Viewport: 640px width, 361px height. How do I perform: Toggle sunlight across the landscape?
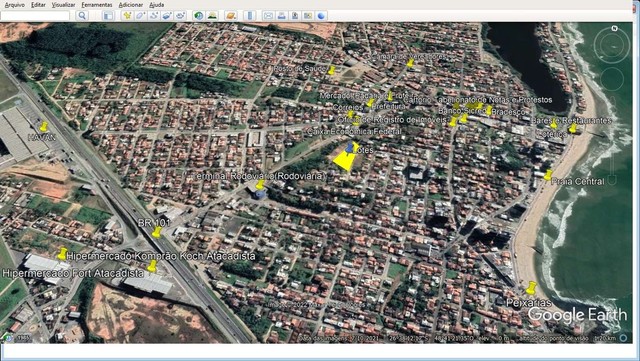pyautogui.click(x=212, y=16)
